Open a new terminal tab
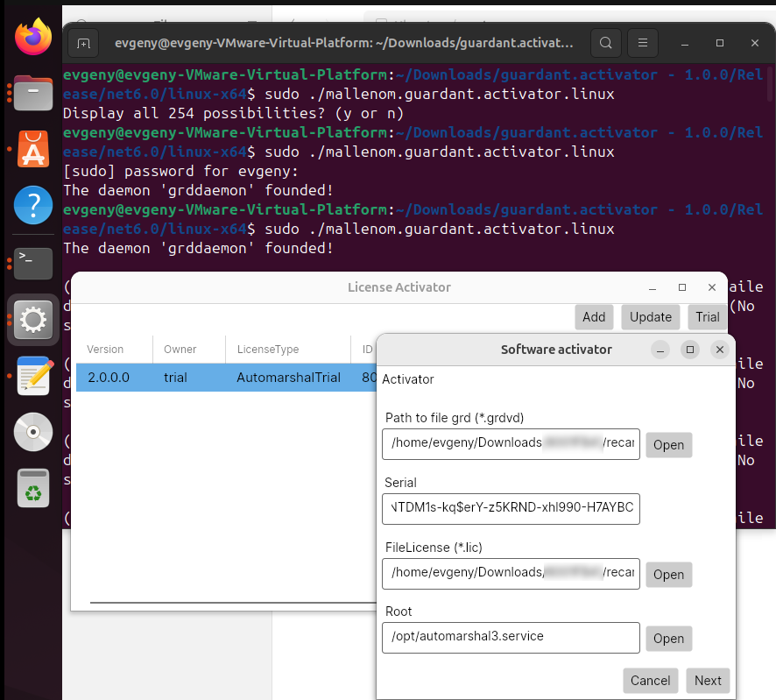776x700 pixels. pos(83,42)
